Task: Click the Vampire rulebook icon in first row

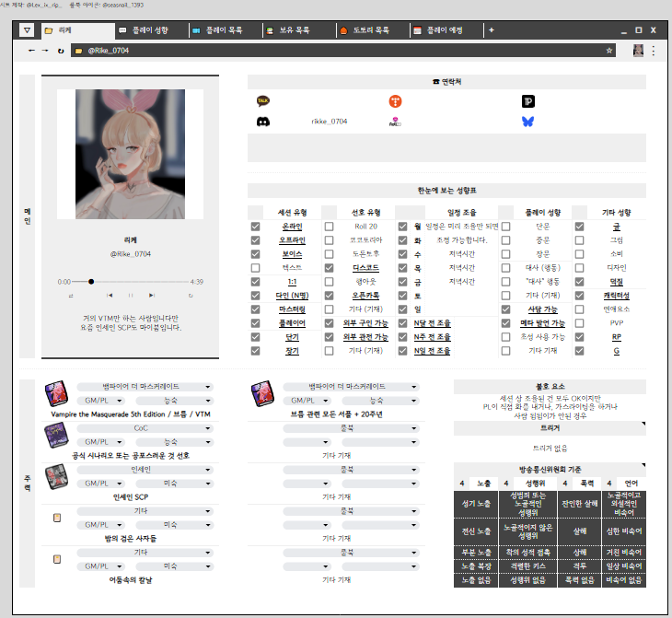Action: click(56, 393)
